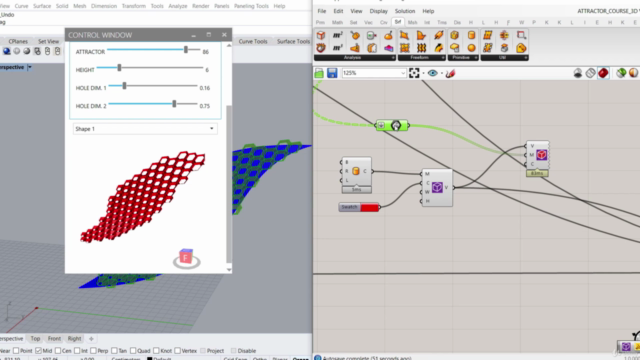Click the orange cylinder component on canvas
640x360 pixels.
coord(356,171)
